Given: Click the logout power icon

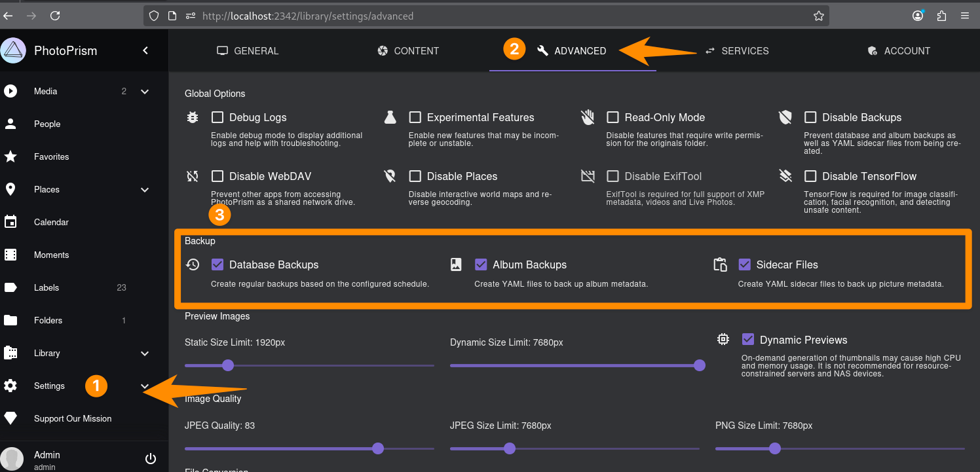Looking at the screenshot, I should [x=151, y=459].
